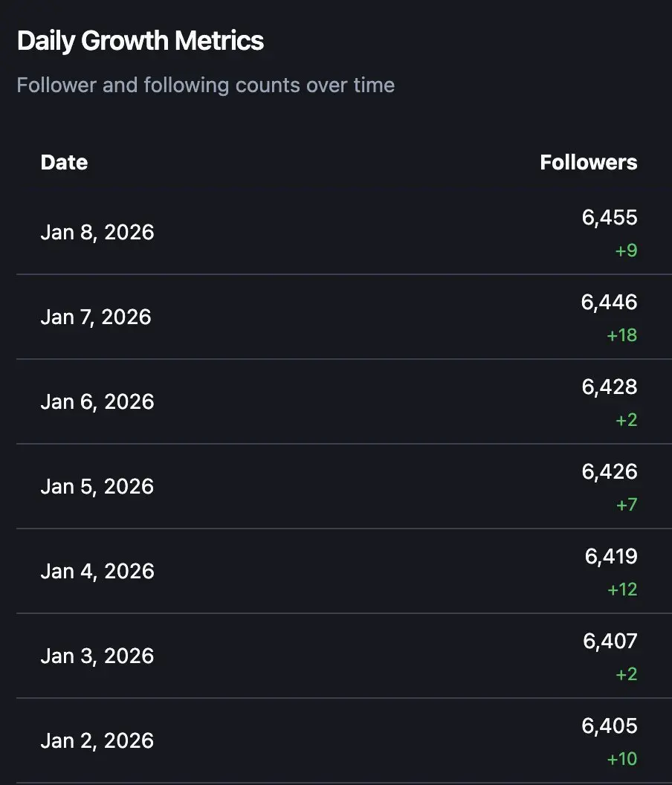Select the Jan 4, 2026 row date
Screen dimensions: 672x785
(97, 571)
